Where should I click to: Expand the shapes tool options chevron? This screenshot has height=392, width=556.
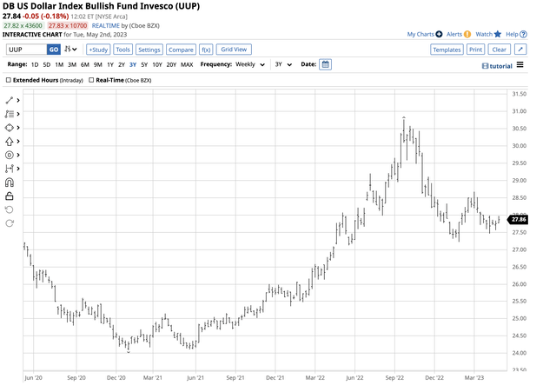point(18,128)
